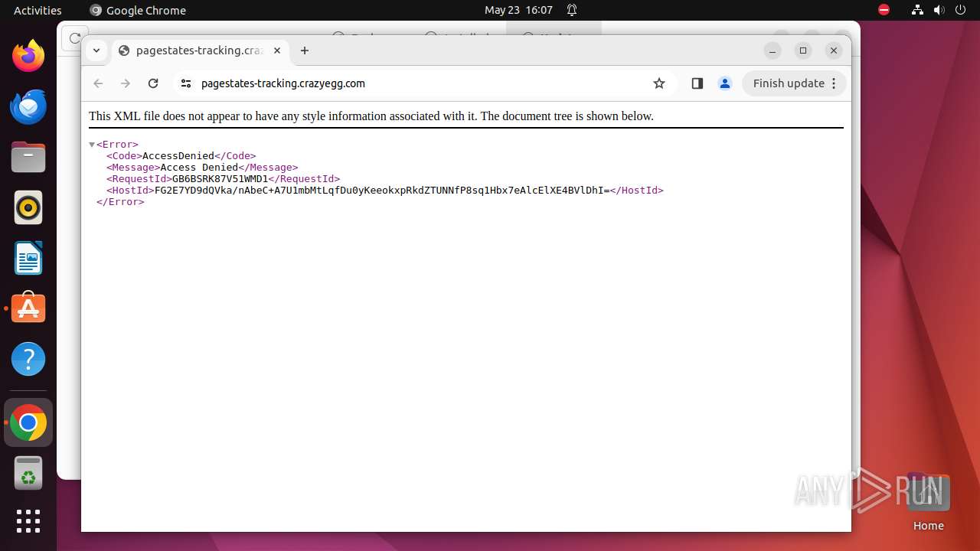Go forward in Chrome
The image size is (980, 551).
[x=126, y=83]
